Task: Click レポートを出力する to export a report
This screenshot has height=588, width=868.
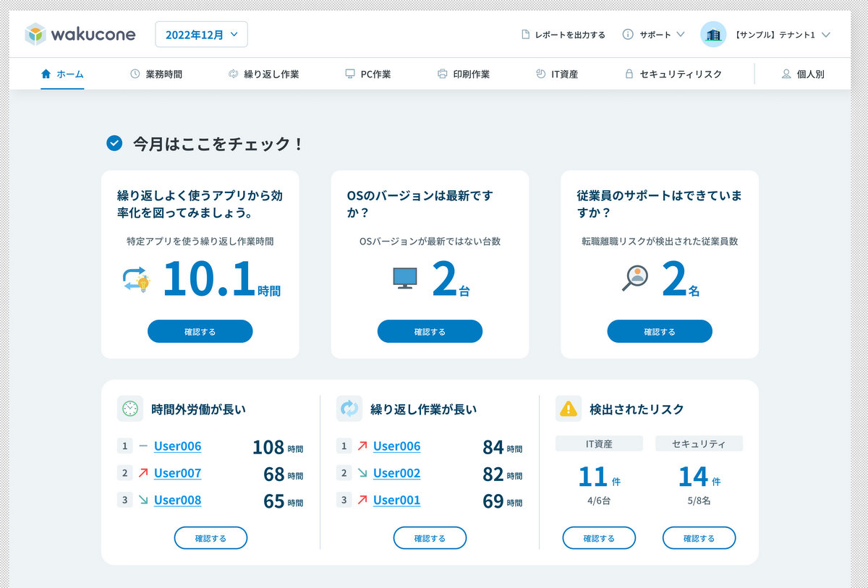Action: point(563,34)
